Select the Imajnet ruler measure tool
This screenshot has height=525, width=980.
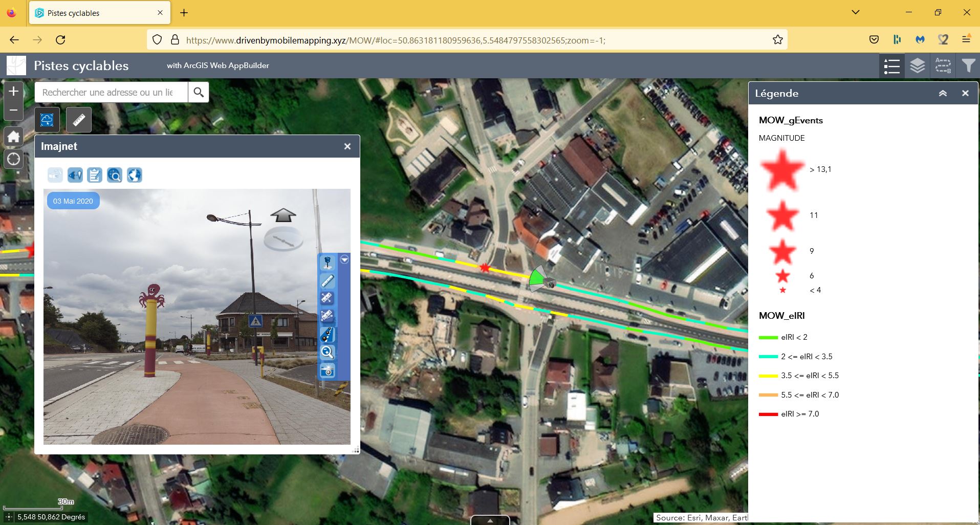click(328, 281)
